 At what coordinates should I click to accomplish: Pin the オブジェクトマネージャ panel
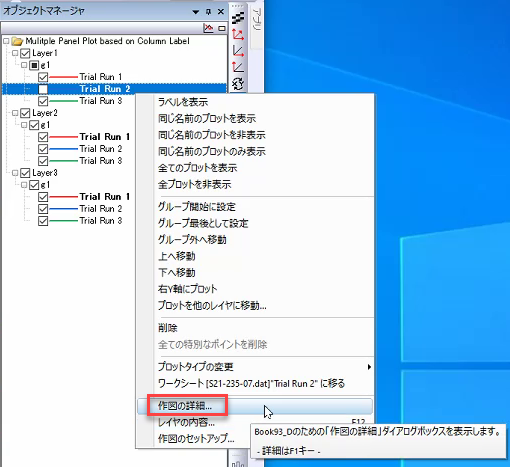click(x=208, y=12)
